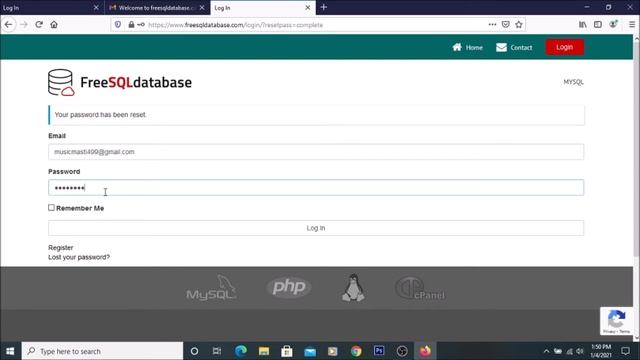Click the volume speaker tray icon

point(580,351)
